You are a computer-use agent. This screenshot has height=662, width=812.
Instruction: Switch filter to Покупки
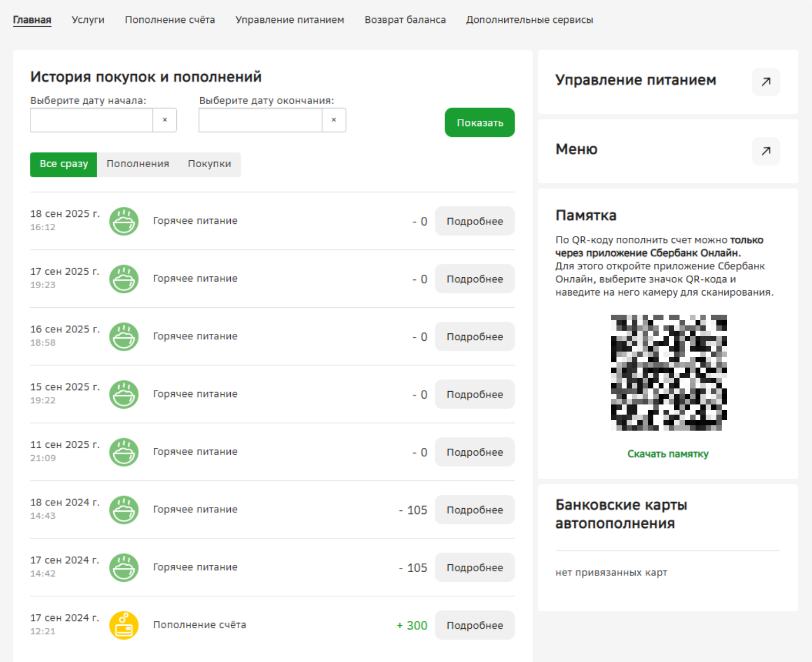[209, 164]
